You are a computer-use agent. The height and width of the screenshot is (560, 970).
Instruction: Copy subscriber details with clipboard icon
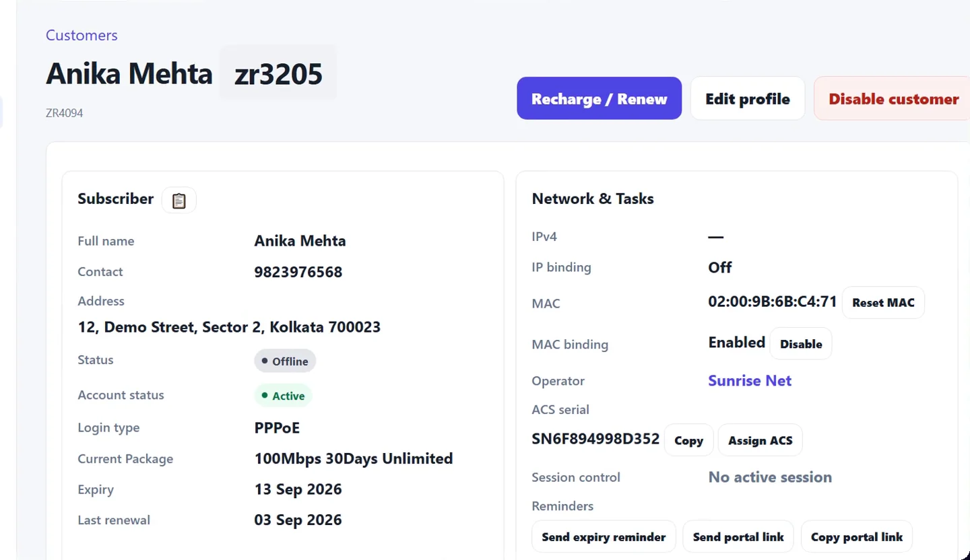click(x=179, y=200)
